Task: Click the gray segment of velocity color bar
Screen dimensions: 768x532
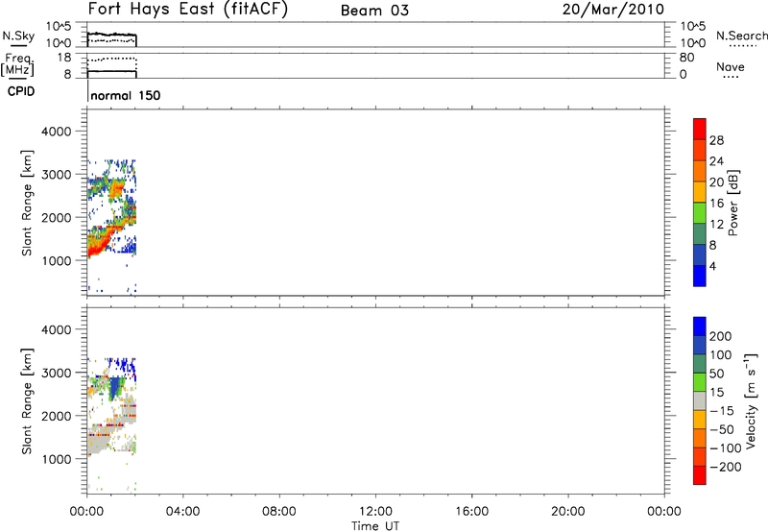Action: click(x=700, y=401)
